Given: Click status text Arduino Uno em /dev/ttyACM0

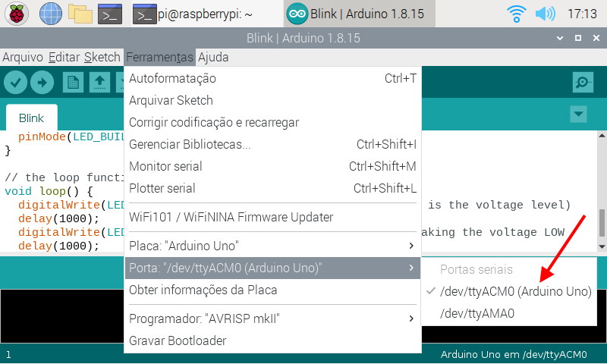Looking at the screenshot, I should (514, 354).
